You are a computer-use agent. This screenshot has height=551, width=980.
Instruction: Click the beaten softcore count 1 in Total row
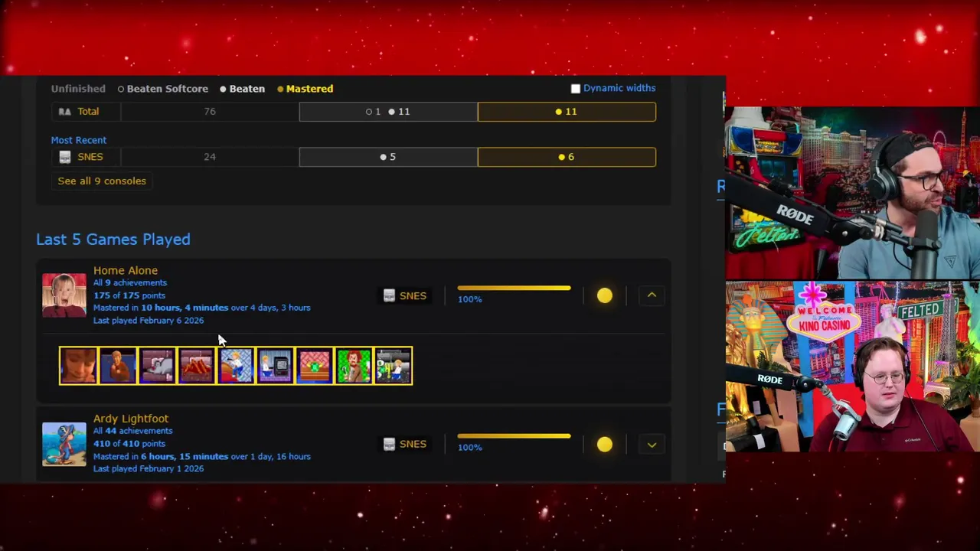373,112
